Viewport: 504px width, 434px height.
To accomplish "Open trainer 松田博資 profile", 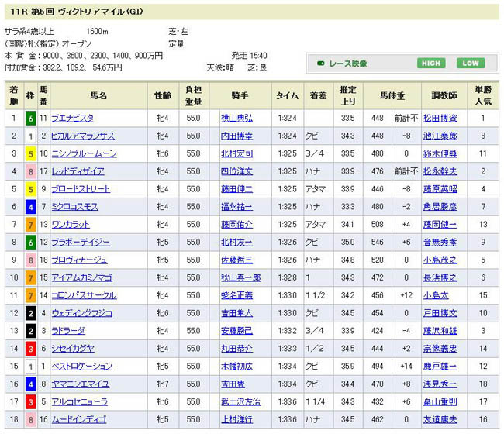I will [x=440, y=118].
